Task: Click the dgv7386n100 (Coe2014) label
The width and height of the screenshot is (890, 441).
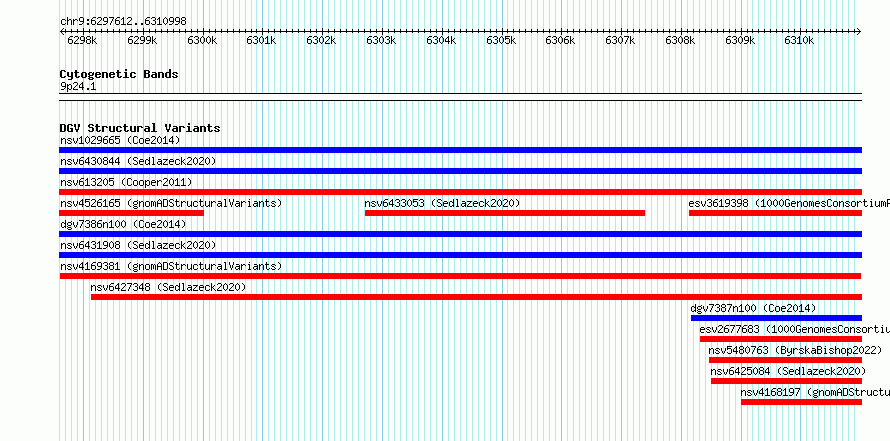Action: pyautogui.click(x=123, y=224)
